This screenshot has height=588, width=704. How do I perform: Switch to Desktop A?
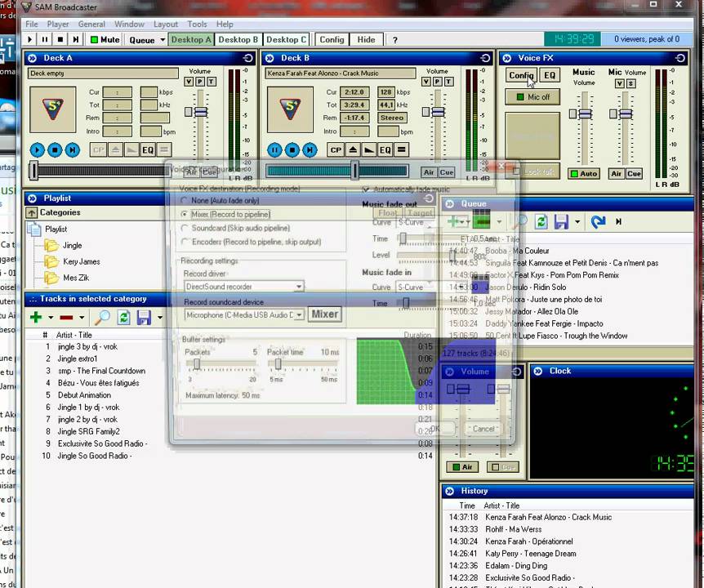coord(191,39)
